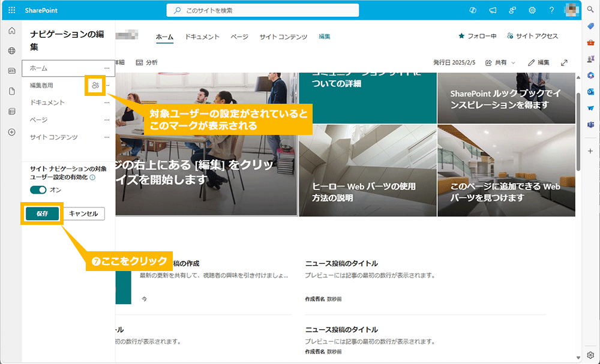Screen dimensions: 600x364
Task: Go to home icon in app bar
Action: (12, 31)
